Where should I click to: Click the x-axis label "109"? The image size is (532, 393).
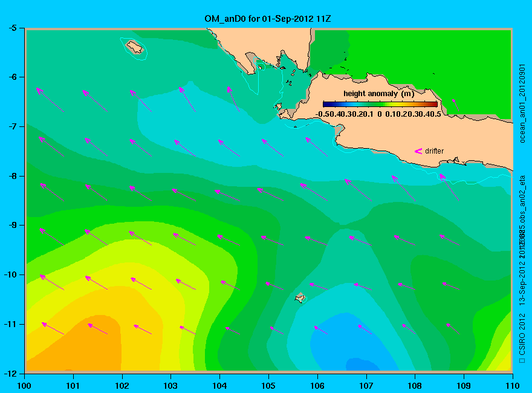(x=464, y=386)
